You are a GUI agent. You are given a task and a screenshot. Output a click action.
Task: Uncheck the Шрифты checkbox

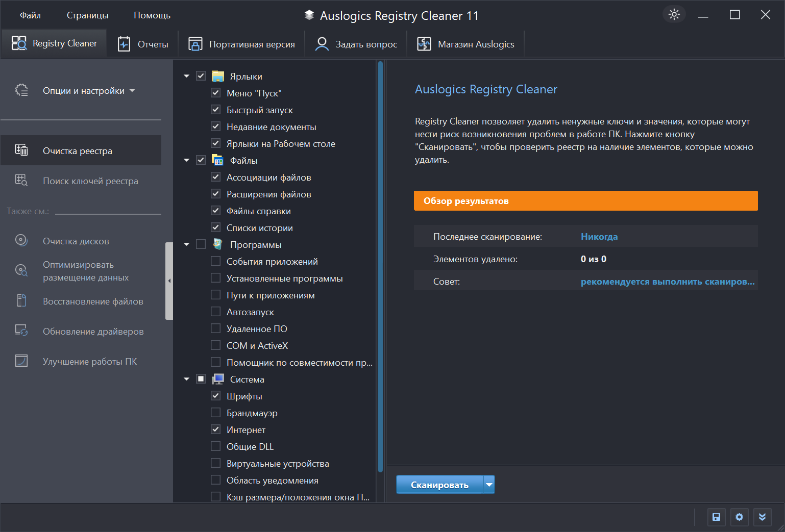pyautogui.click(x=216, y=396)
